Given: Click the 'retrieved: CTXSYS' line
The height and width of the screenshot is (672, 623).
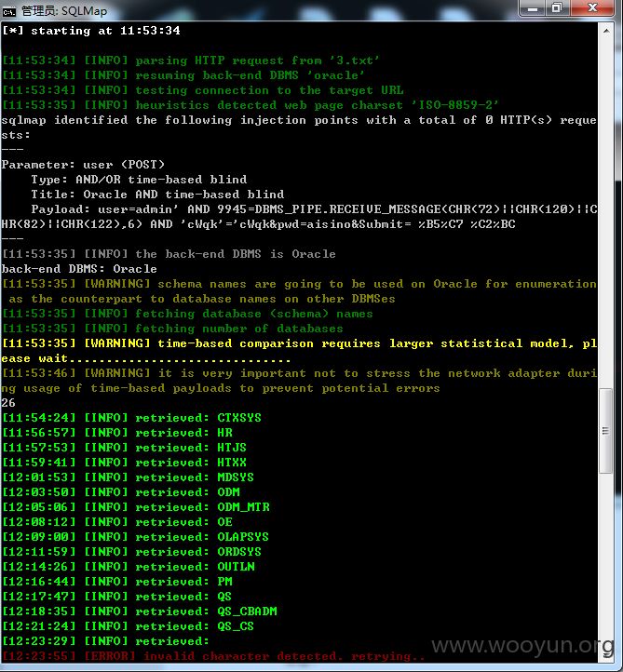Looking at the screenshot, I should click(131, 418).
